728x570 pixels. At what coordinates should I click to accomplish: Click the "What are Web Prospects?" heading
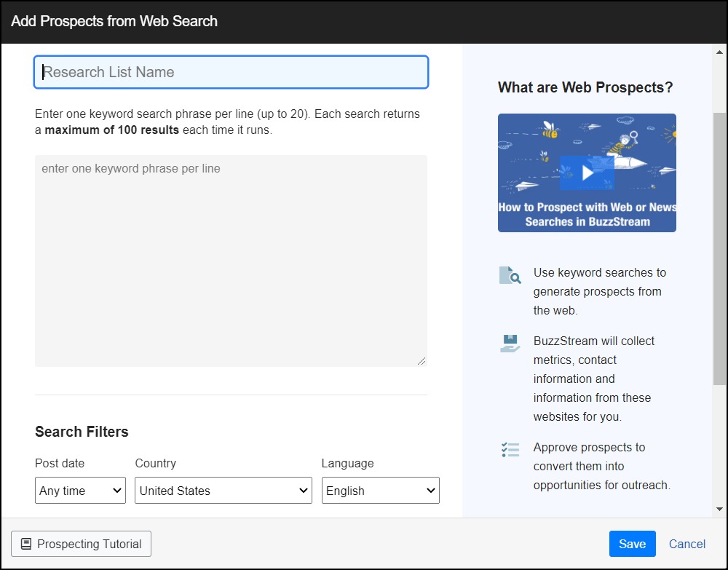point(585,87)
